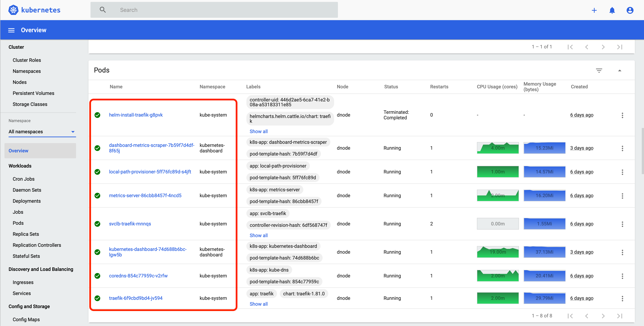Open Stateful Sets in sidebar
The image size is (644, 326).
click(26, 256)
